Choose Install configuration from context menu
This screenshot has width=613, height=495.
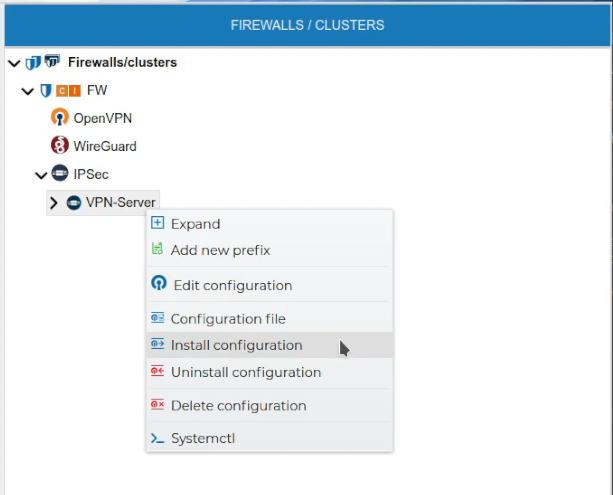[236, 345]
